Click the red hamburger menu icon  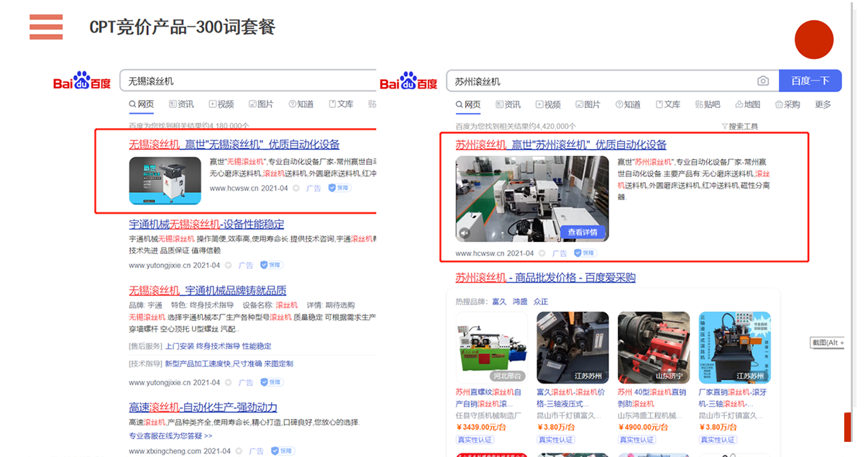point(46,27)
